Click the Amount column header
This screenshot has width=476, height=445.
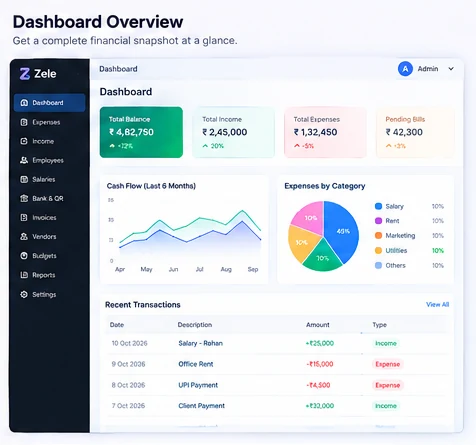click(x=318, y=325)
